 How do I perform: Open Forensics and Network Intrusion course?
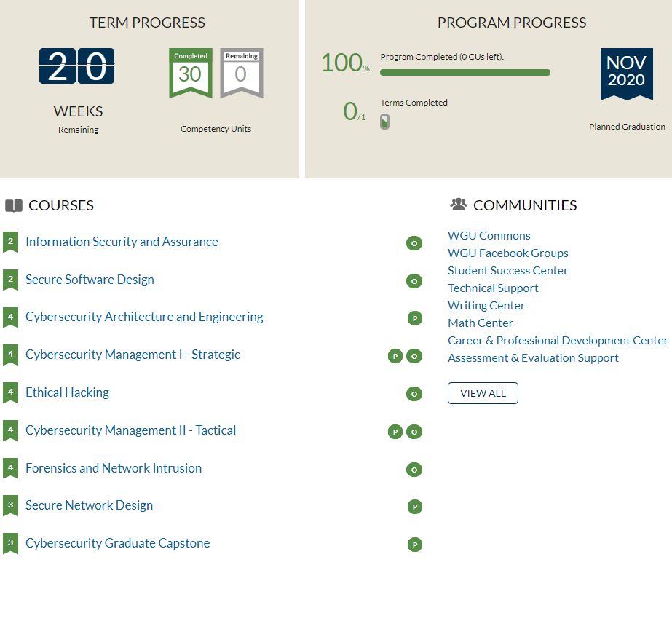pyautogui.click(x=114, y=468)
